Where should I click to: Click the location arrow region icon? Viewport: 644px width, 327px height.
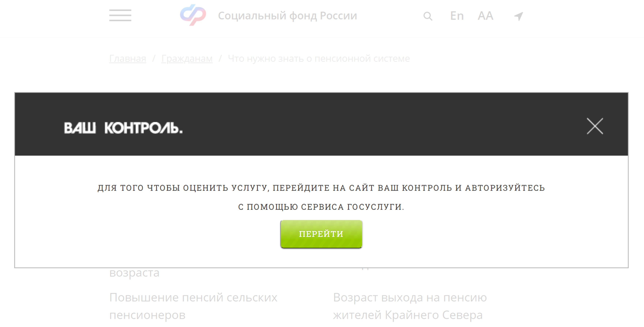coord(519,16)
